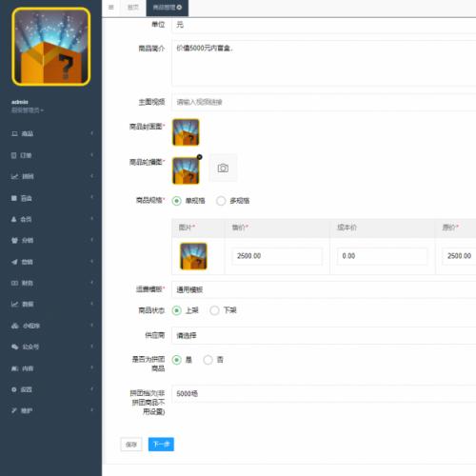
Task: Open sidebar item with the paper-plane icon
Action: pyautogui.click(x=50, y=262)
